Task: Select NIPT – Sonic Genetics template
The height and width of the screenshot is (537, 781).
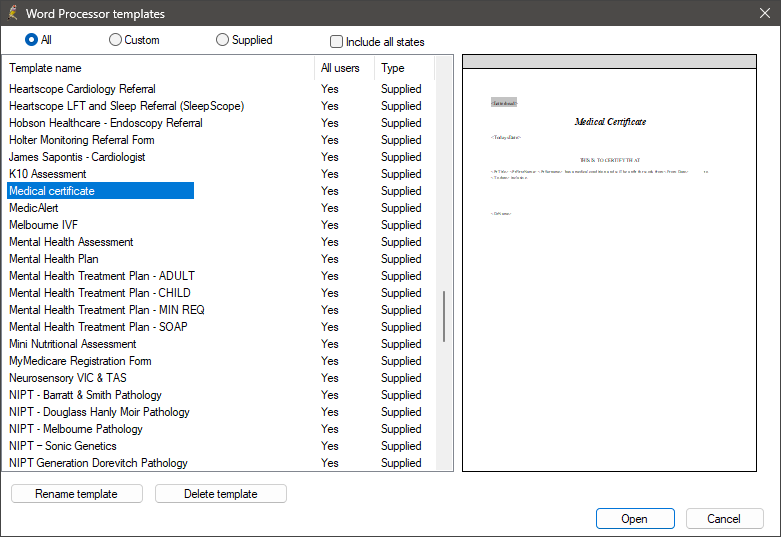Action: click(x=63, y=445)
